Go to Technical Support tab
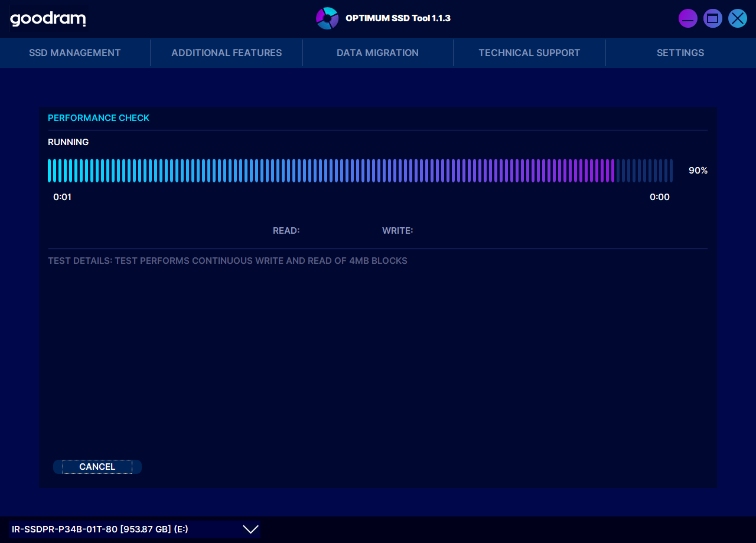The width and height of the screenshot is (756, 543). coord(529,53)
